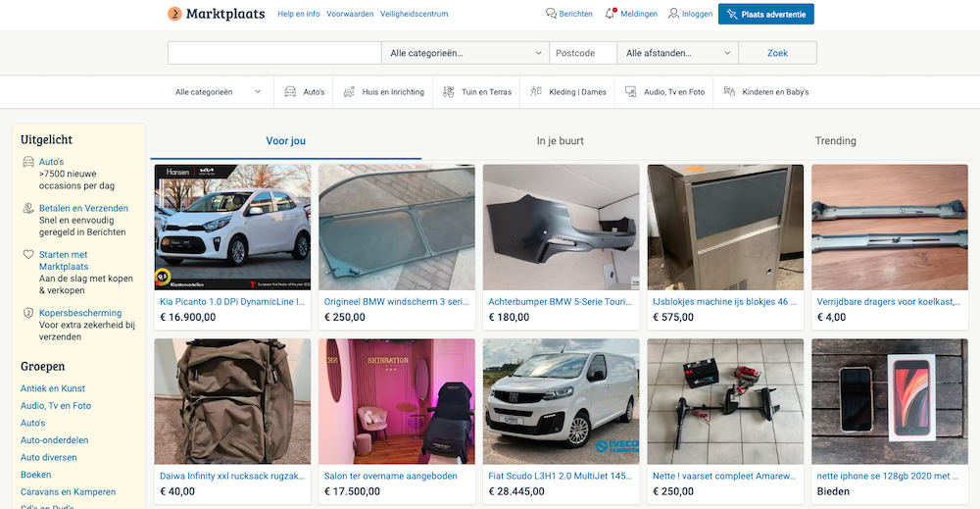Select Tuin en Terras icon

coord(449,92)
